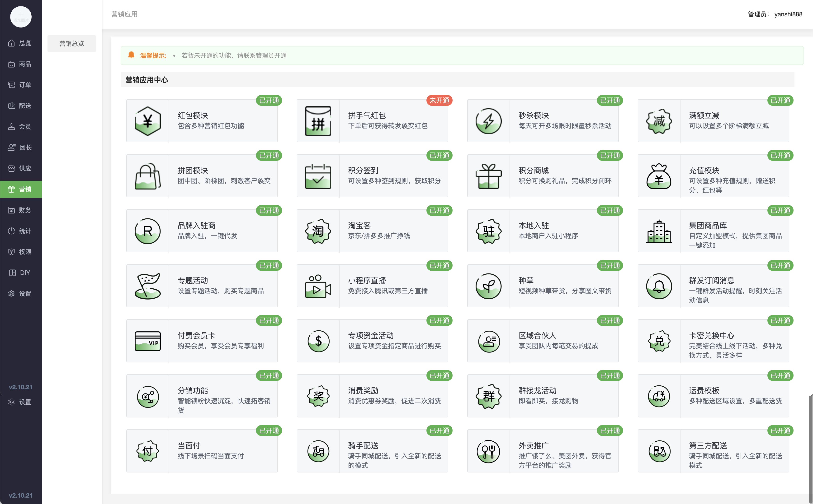
Task: Click the subscription message bell icon
Action: (x=659, y=286)
